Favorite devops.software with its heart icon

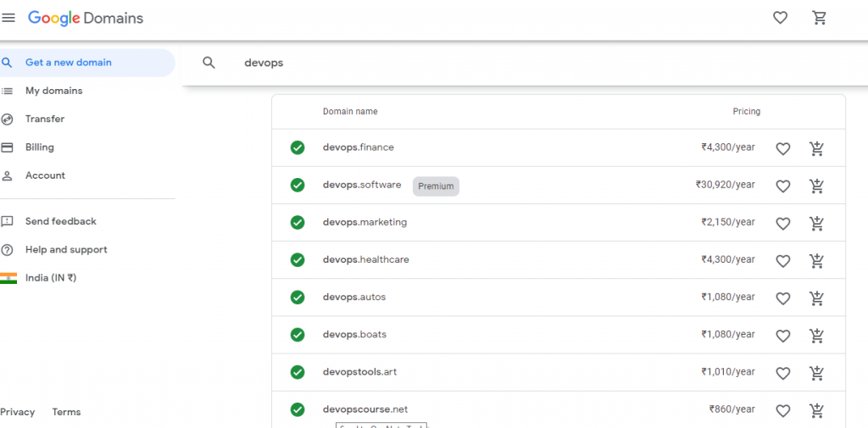(782, 186)
